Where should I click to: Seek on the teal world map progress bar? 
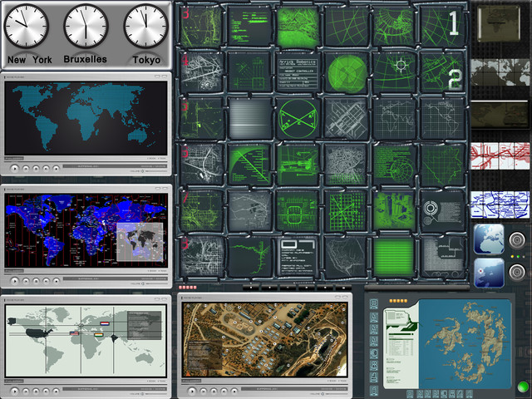115,166
